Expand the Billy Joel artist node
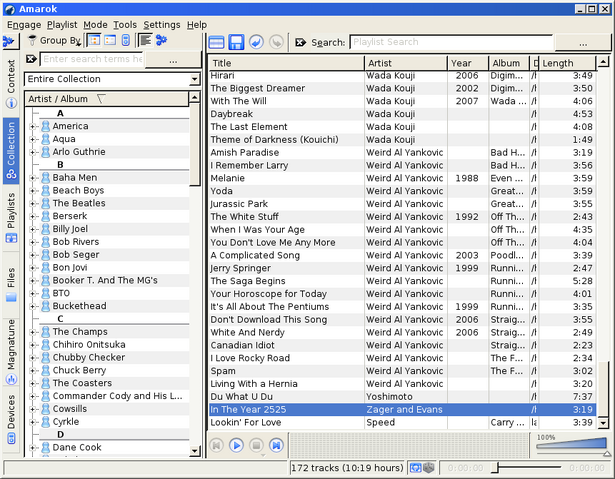Image resolution: width=615 pixels, height=479 pixels. (33, 229)
